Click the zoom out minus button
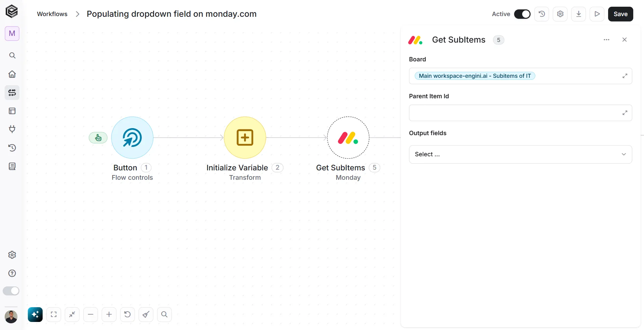644x330 pixels. pyautogui.click(x=91, y=315)
